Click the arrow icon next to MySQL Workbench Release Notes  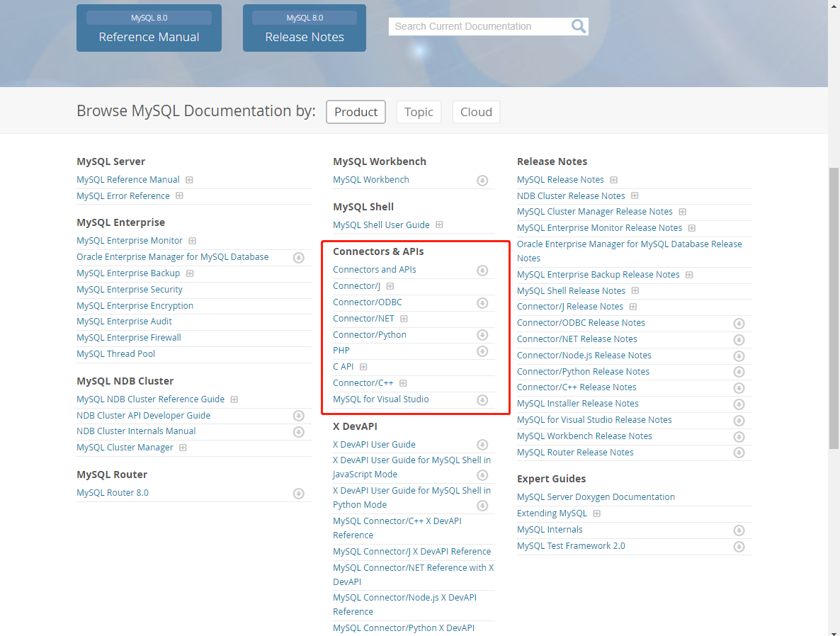(x=739, y=436)
